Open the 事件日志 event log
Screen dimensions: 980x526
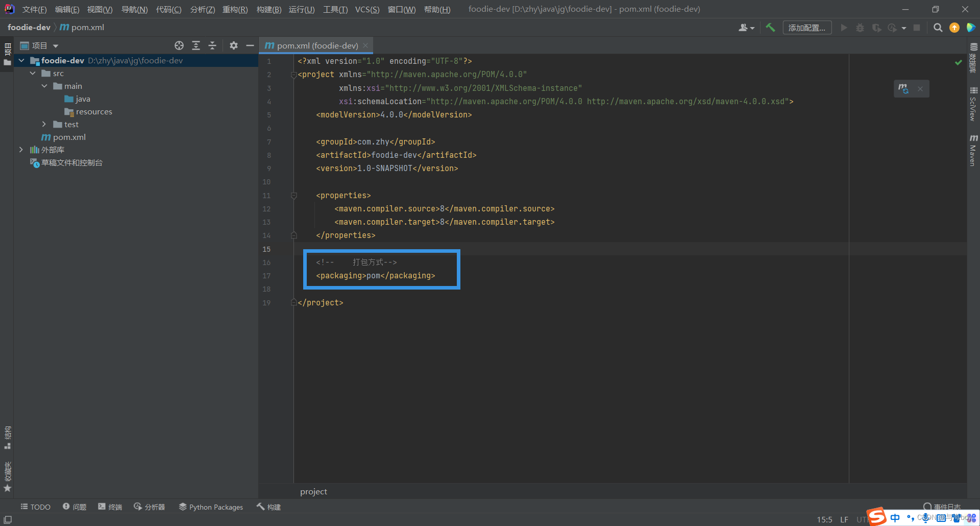(x=942, y=507)
